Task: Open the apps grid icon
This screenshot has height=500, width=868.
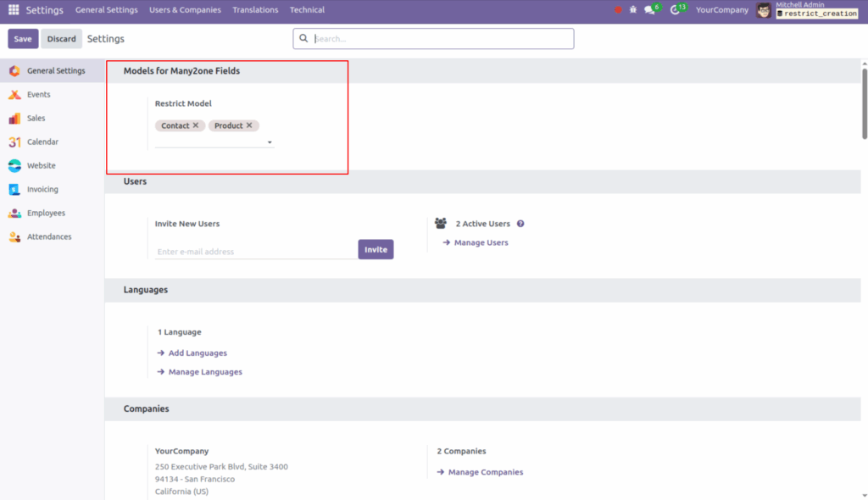Action: pyautogui.click(x=12, y=9)
